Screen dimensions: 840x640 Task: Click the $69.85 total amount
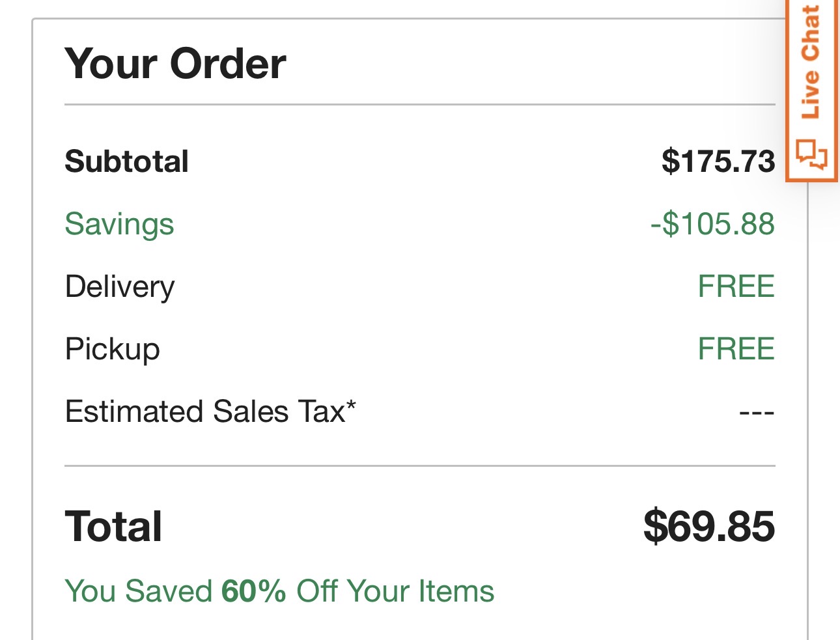coord(708,526)
